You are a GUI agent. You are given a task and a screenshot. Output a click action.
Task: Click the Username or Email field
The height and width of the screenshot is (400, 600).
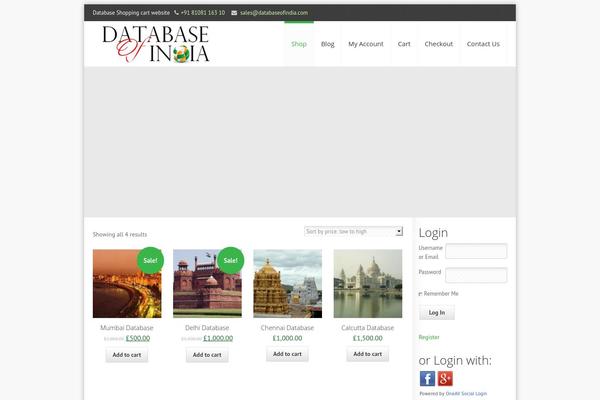(476, 251)
